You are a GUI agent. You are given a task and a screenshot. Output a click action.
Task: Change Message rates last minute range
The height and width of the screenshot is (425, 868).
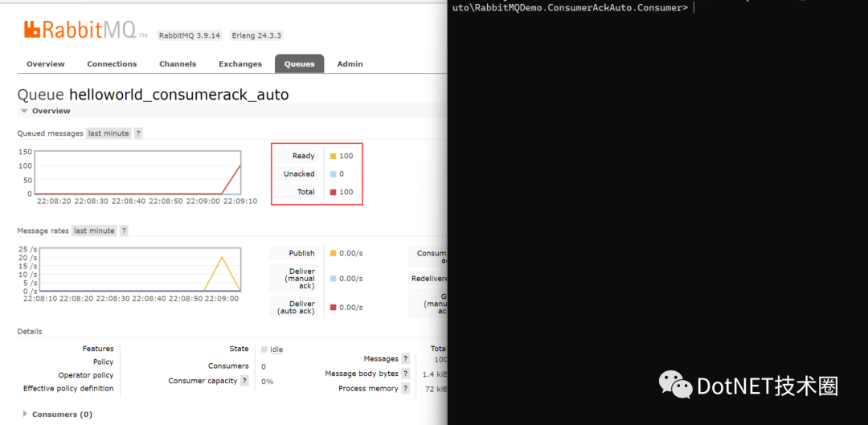pos(95,231)
